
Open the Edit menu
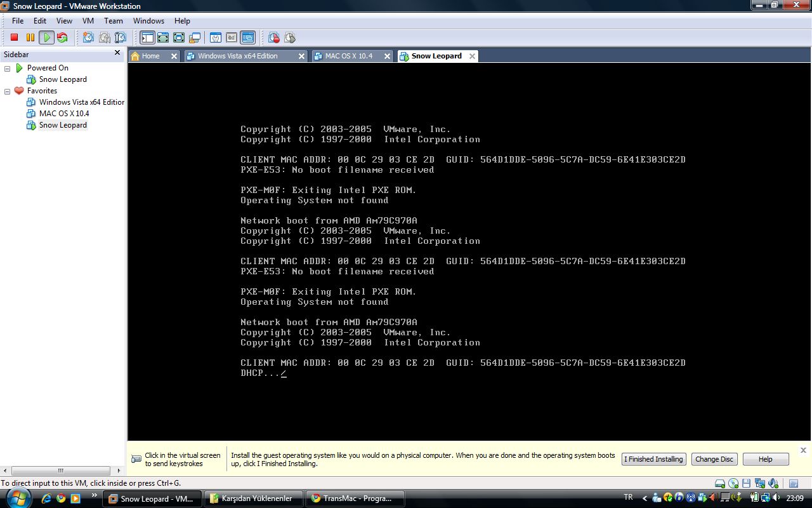[40, 20]
